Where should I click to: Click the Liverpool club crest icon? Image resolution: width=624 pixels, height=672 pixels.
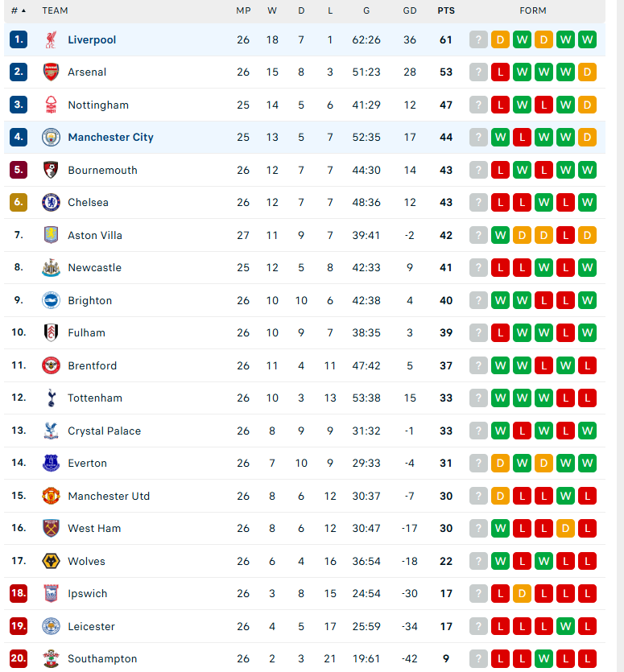(x=51, y=39)
